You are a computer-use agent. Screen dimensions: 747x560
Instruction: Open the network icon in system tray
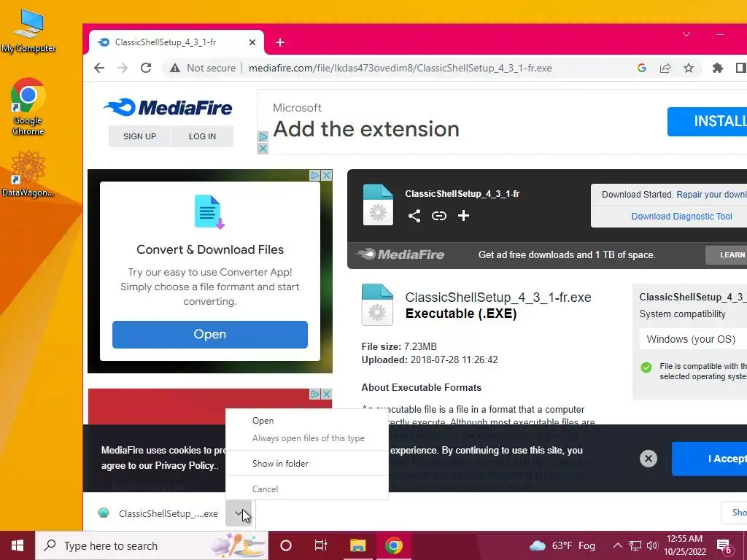pyautogui.click(x=635, y=545)
